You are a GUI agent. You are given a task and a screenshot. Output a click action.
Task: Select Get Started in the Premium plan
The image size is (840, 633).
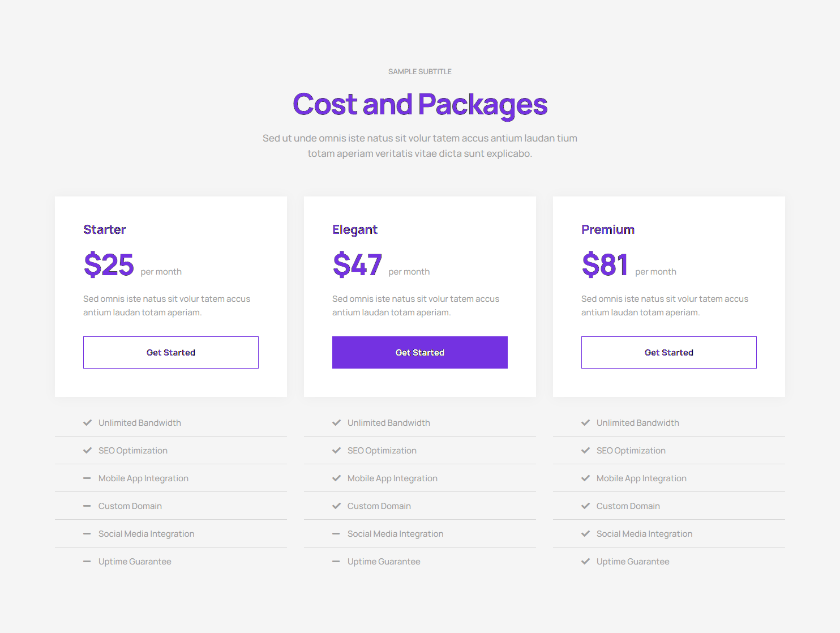(668, 352)
